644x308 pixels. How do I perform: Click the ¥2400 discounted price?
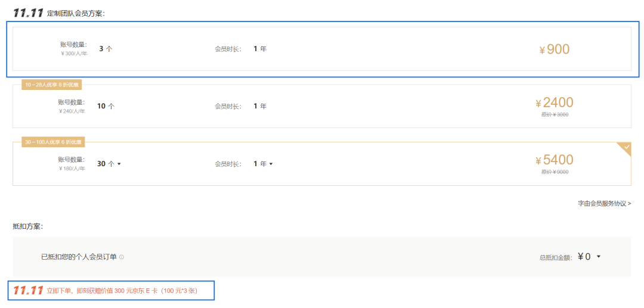pos(555,102)
